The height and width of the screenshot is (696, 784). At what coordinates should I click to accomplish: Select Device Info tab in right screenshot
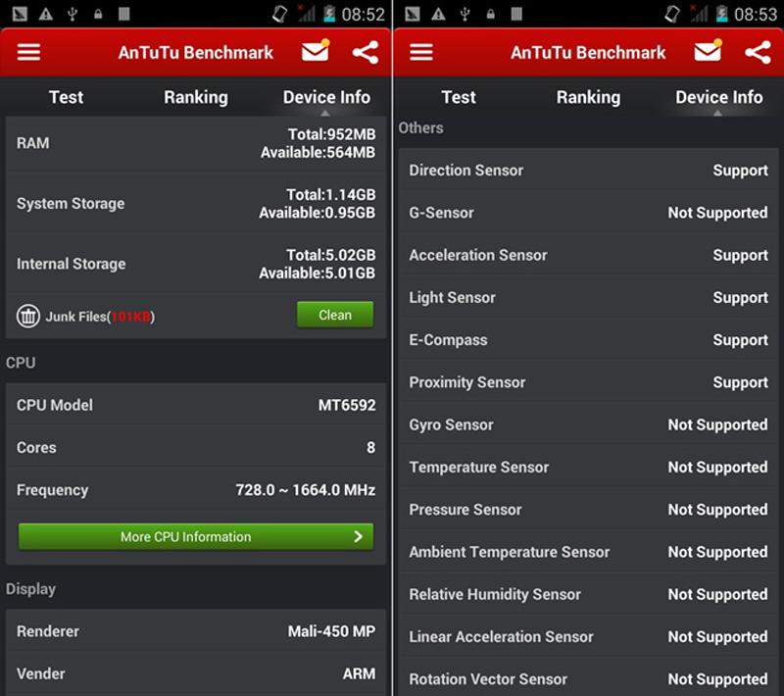point(719,97)
